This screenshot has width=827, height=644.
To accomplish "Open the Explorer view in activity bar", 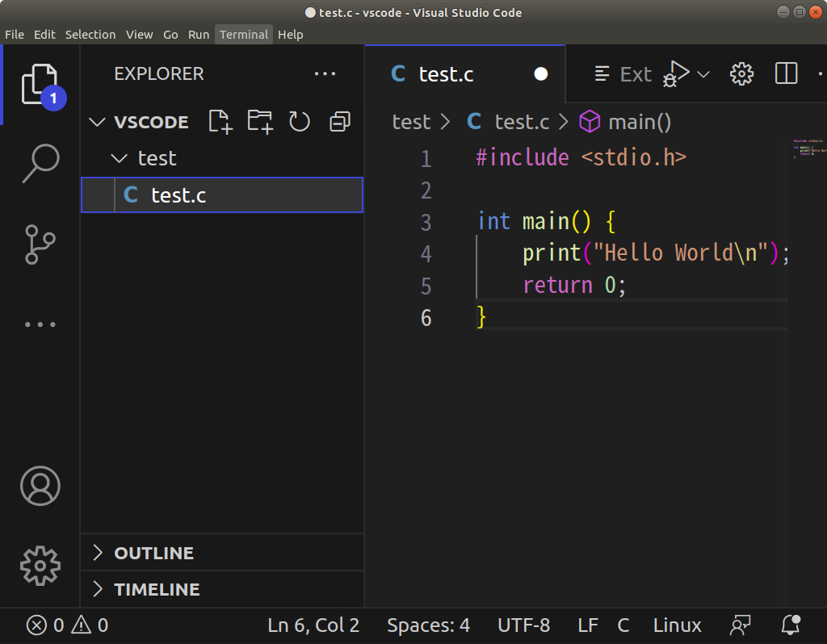I will 40,84.
